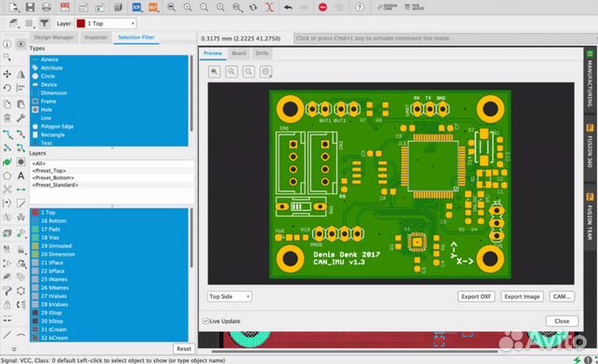Click the Print icon in top toolbar
This screenshot has height=364, width=598.
47,7
